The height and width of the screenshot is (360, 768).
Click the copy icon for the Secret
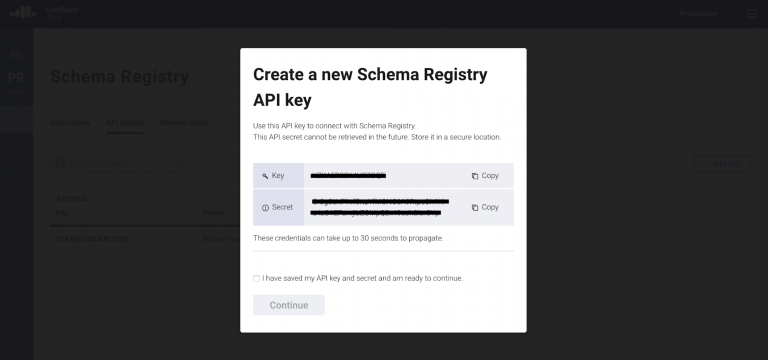point(475,208)
